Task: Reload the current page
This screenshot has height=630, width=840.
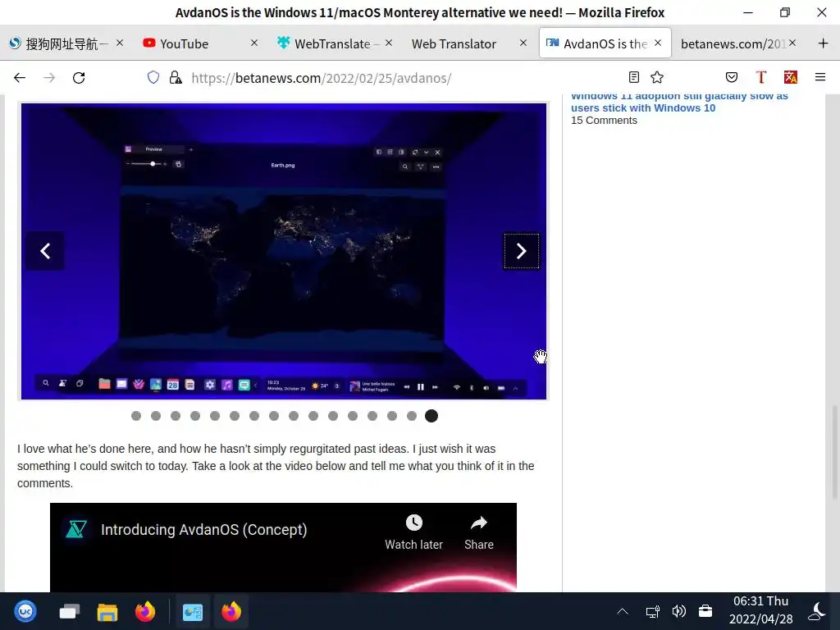Action: click(x=79, y=78)
